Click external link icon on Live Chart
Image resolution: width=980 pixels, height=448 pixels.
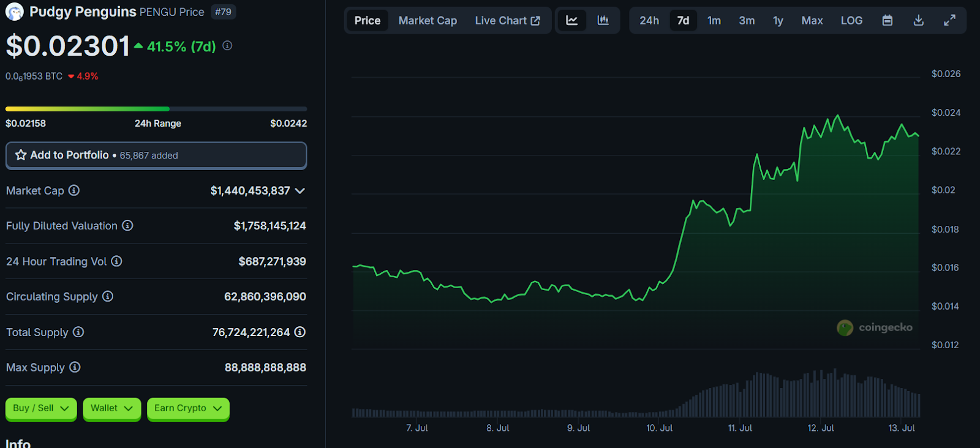(x=535, y=21)
